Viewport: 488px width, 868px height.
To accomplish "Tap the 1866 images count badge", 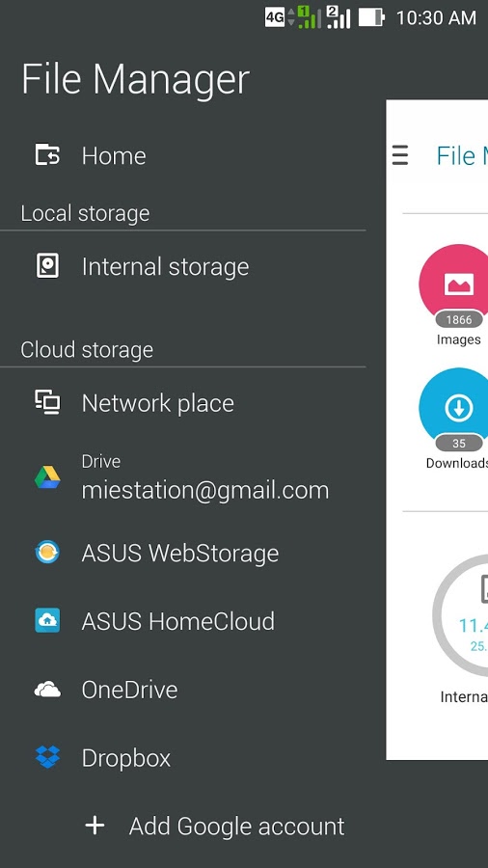I will (459, 319).
